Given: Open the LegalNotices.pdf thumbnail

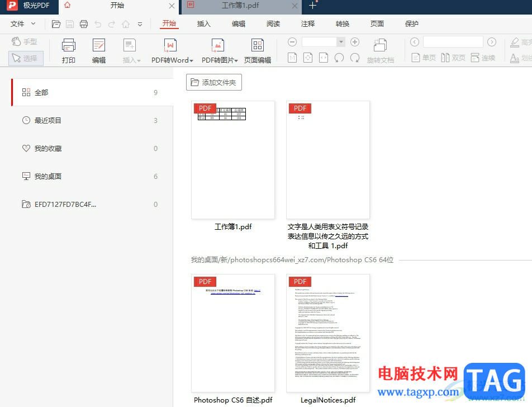Looking at the screenshot, I should click(328, 333).
